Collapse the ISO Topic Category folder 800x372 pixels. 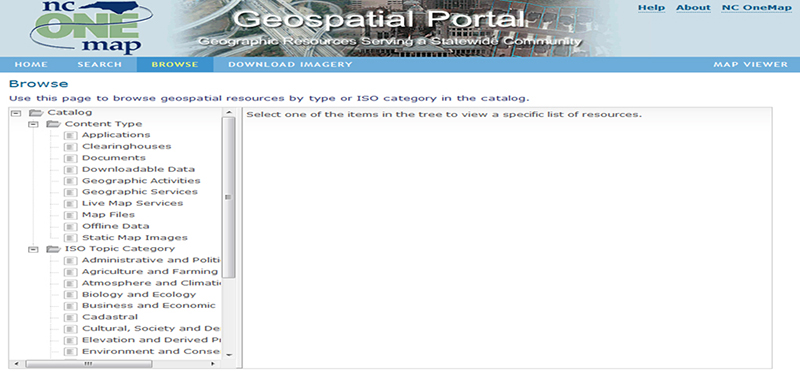point(33,249)
